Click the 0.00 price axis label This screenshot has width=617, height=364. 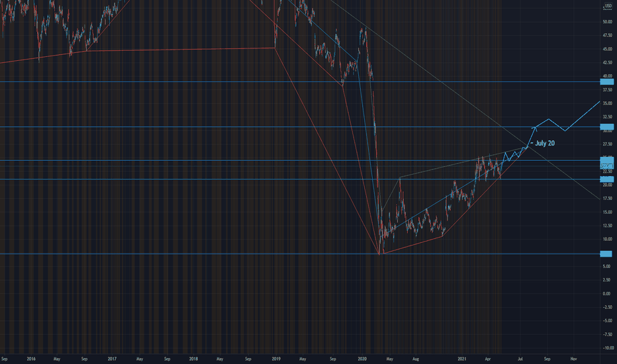(607, 294)
